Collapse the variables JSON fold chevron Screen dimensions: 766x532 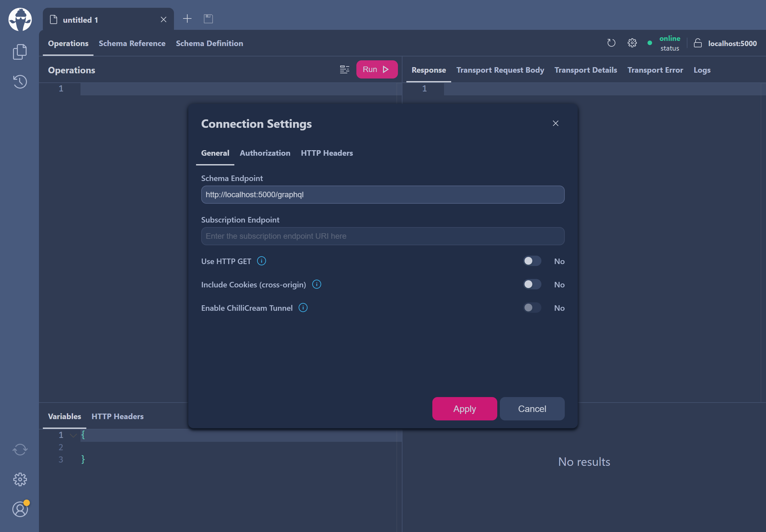tap(73, 435)
